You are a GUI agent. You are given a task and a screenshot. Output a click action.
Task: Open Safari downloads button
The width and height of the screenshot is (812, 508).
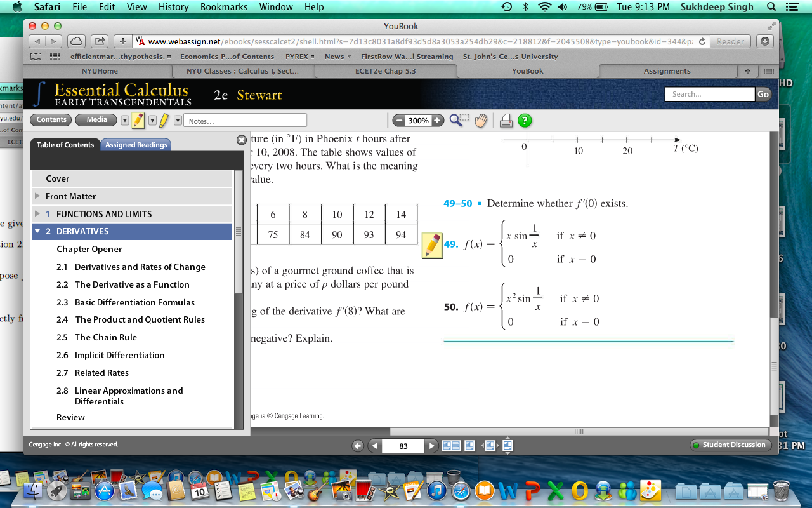click(764, 41)
